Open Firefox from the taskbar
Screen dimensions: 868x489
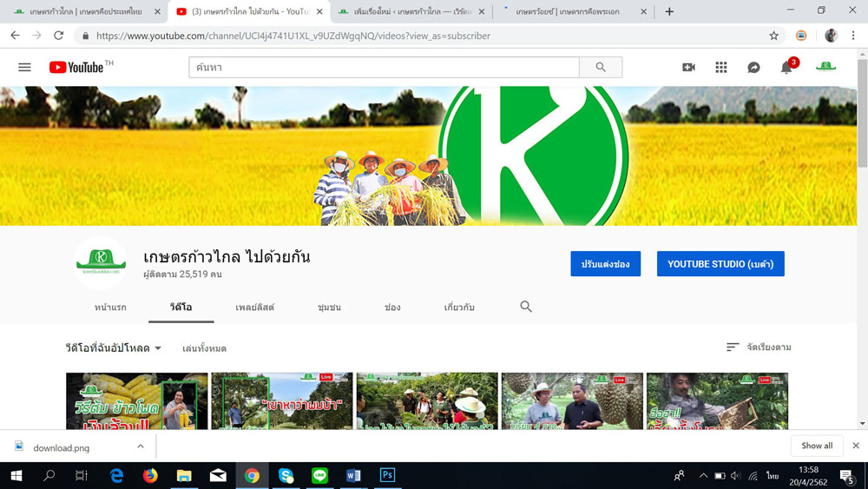[150, 475]
